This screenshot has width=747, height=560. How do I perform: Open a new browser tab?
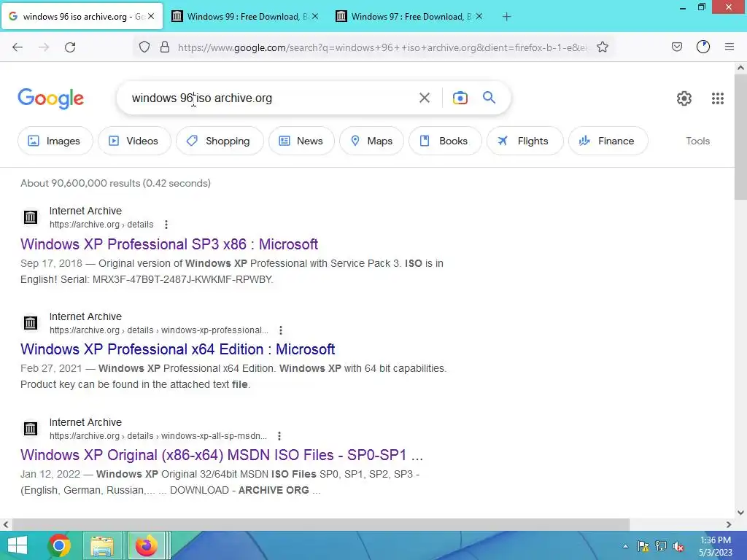pos(506,17)
